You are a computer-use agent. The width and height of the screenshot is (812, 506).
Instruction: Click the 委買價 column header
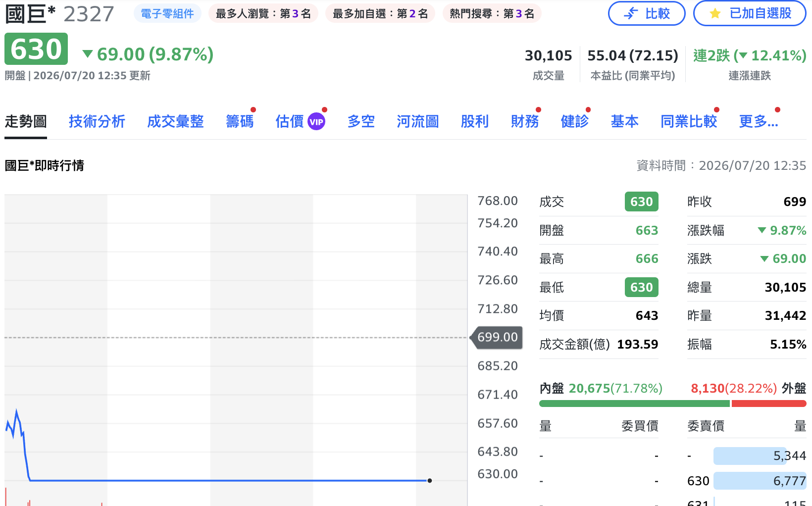tap(640, 426)
